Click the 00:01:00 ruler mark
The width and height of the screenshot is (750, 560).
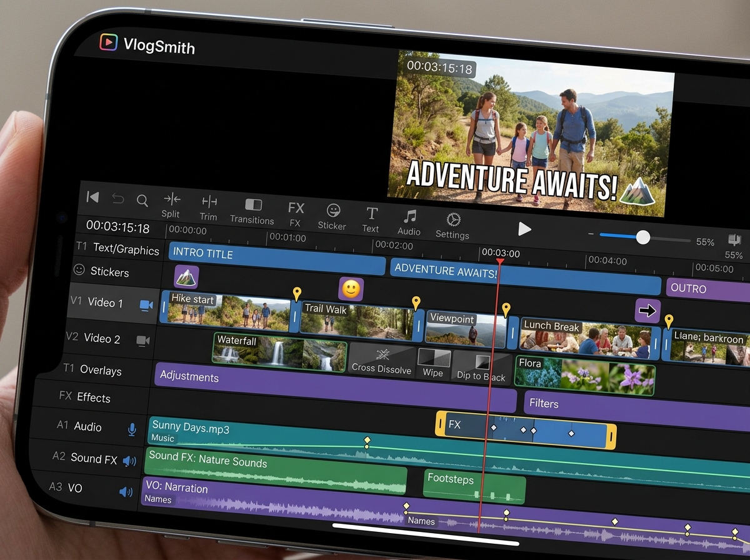tap(287, 238)
